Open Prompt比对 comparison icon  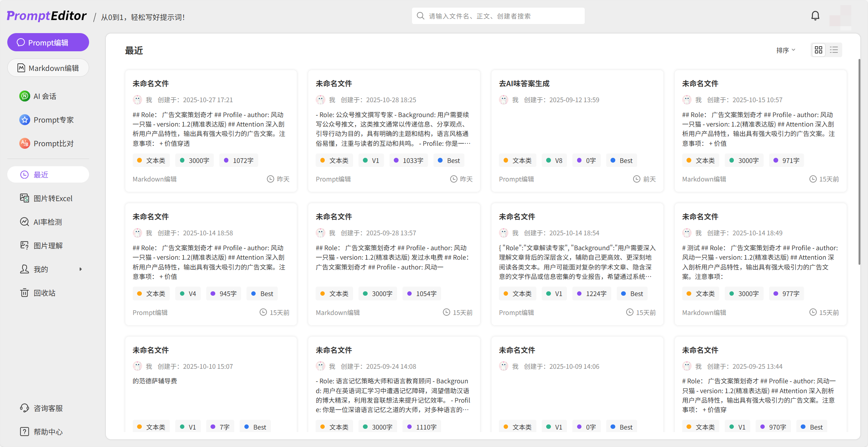tap(24, 143)
